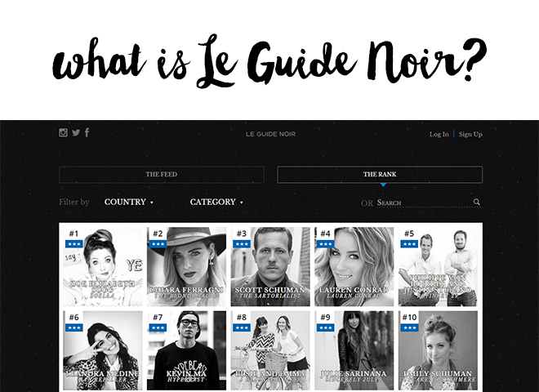Open Chiara Ferragni's ranked profile thumbnail
This screenshot has width=539, height=392.
187,266
